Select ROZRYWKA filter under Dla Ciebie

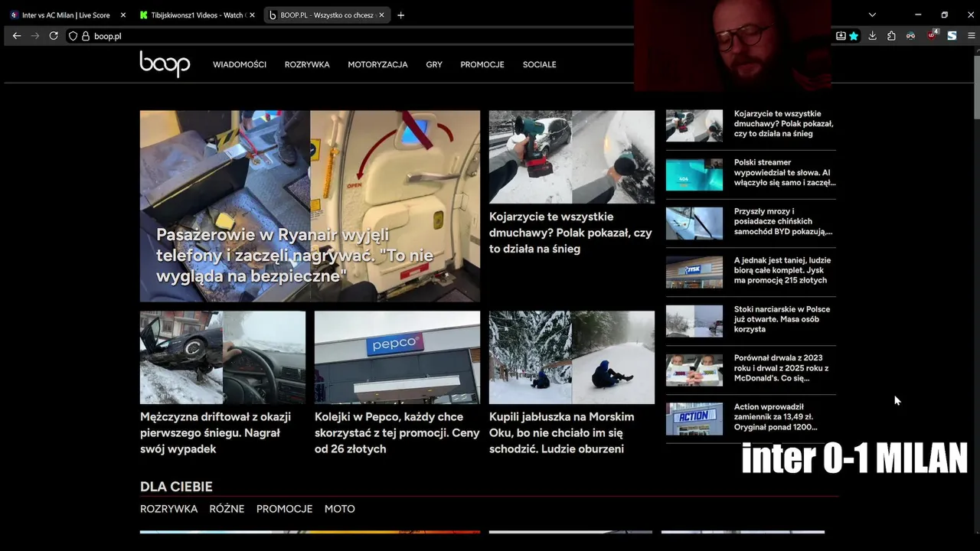168,509
